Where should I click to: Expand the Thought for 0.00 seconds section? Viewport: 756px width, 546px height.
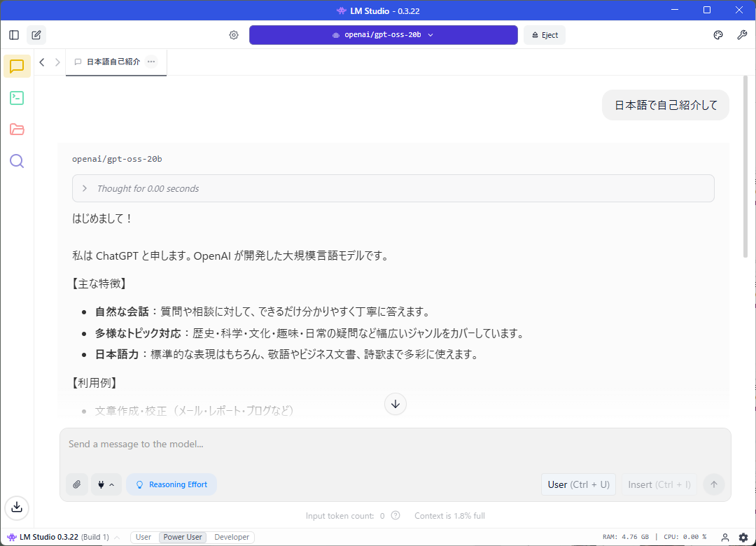393,188
